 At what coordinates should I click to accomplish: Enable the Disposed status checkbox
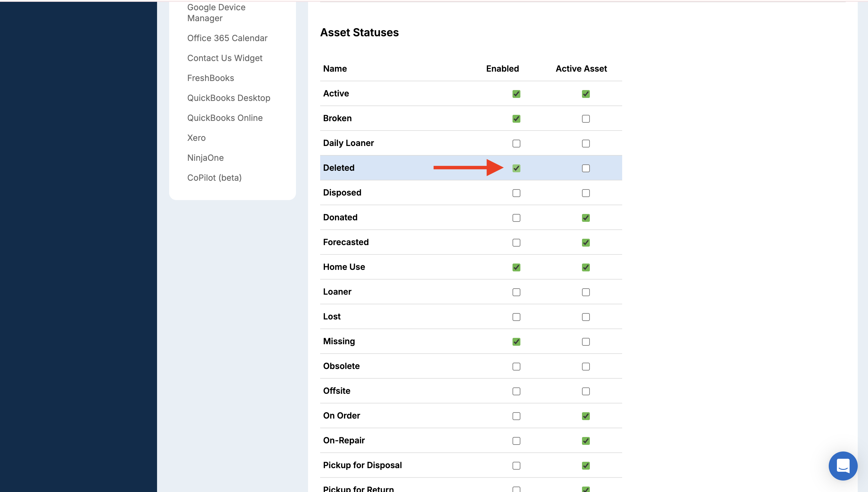pos(516,193)
